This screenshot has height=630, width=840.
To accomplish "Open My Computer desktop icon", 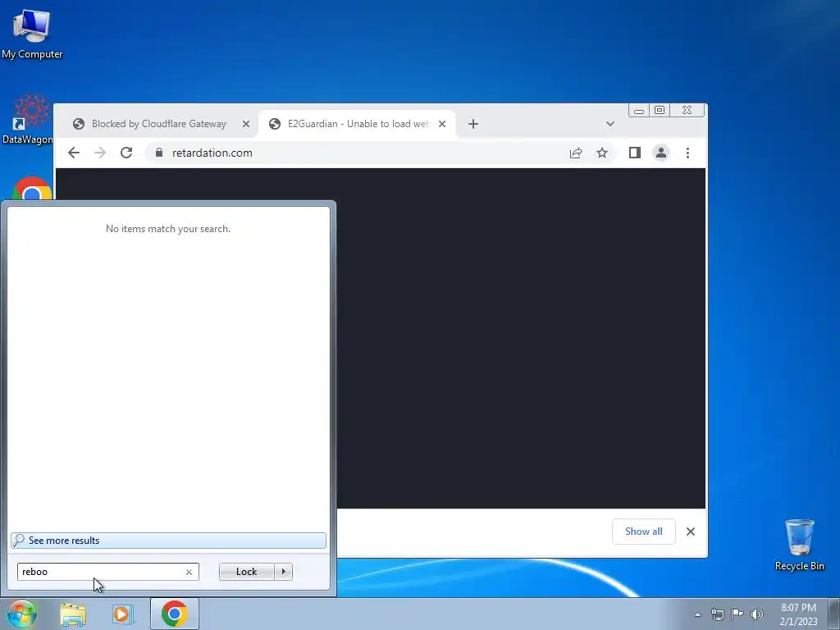I will (x=32, y=34).
